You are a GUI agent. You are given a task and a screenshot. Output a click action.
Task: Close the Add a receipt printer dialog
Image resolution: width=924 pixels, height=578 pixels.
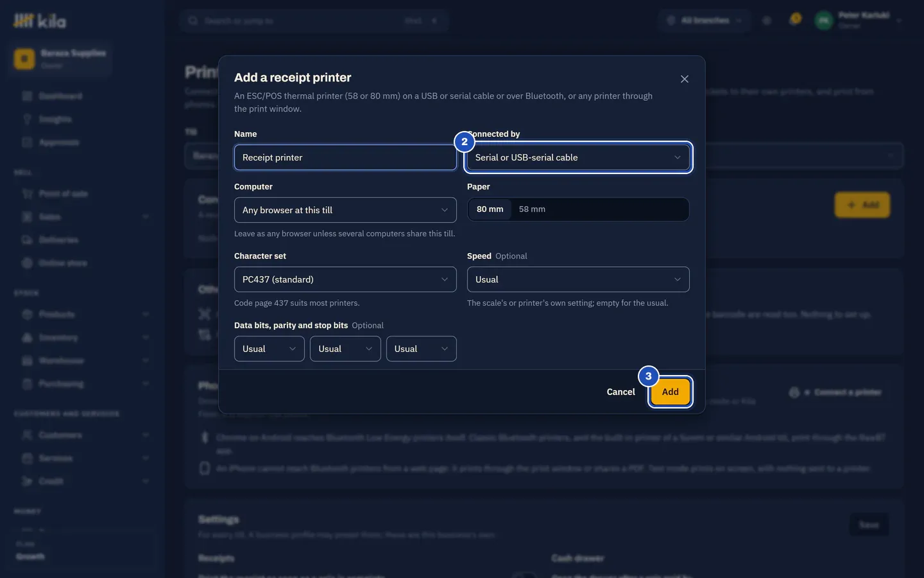685,79
